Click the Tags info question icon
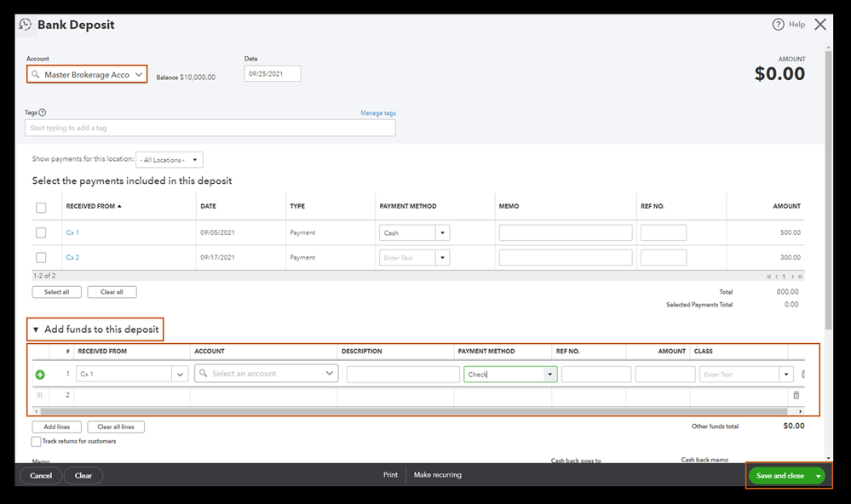Viewport: 851px width, 504px height. coord(43,112)
